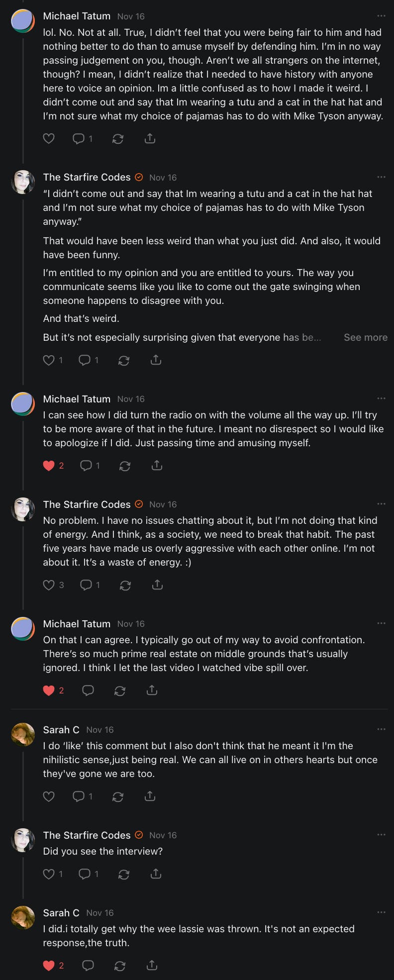
Task: Share Michael Tatum's top tutu comment
Action: [150, 139]
